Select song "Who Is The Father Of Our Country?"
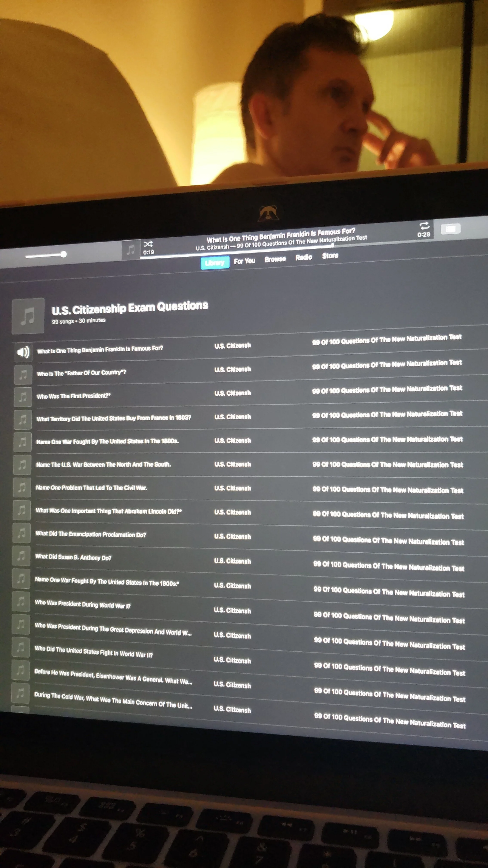 click(x=82, y=373)
